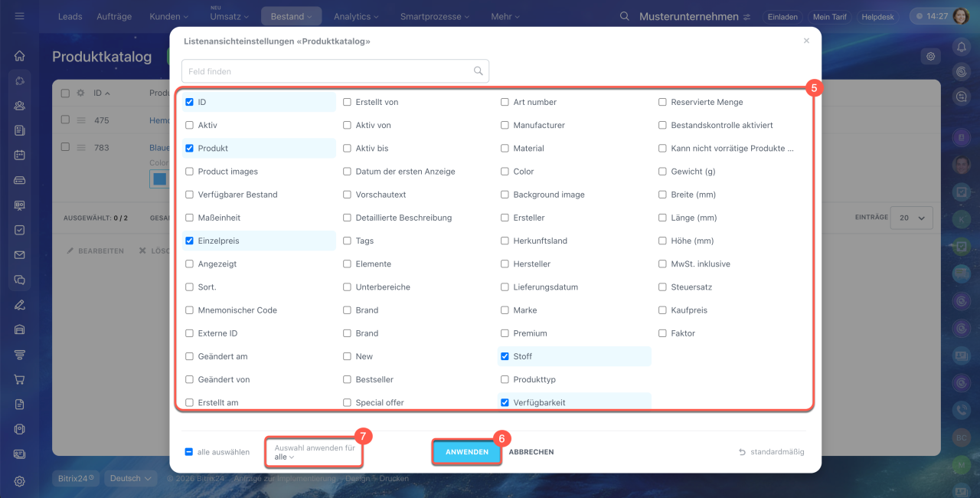Enable the Aktiv field checkbox

(189, 125)
